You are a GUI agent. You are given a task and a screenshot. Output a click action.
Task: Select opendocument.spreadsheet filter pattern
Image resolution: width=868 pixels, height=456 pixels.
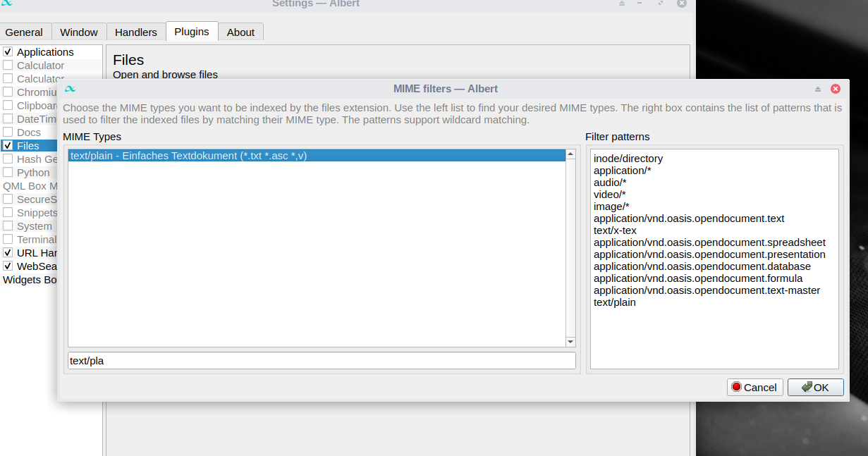pyautogui.click(x=709, y=242)
